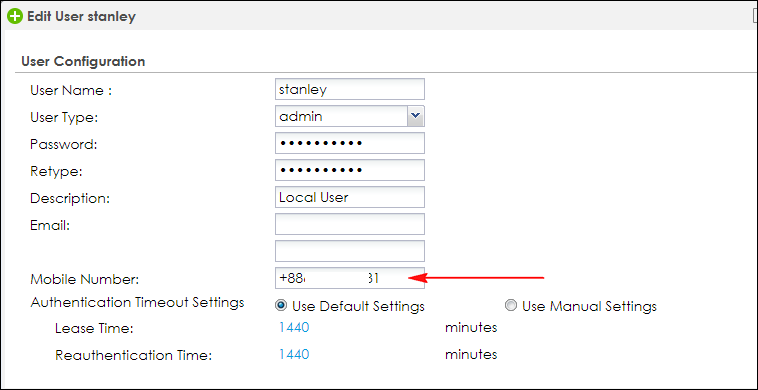Click the Mobile Number label
The image size is (758, 390).
click(x=85, y=279)
